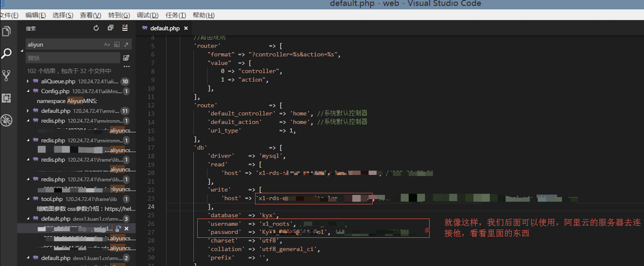Toggle Match Case search option
644x266 pixels.
coord(107,45)
